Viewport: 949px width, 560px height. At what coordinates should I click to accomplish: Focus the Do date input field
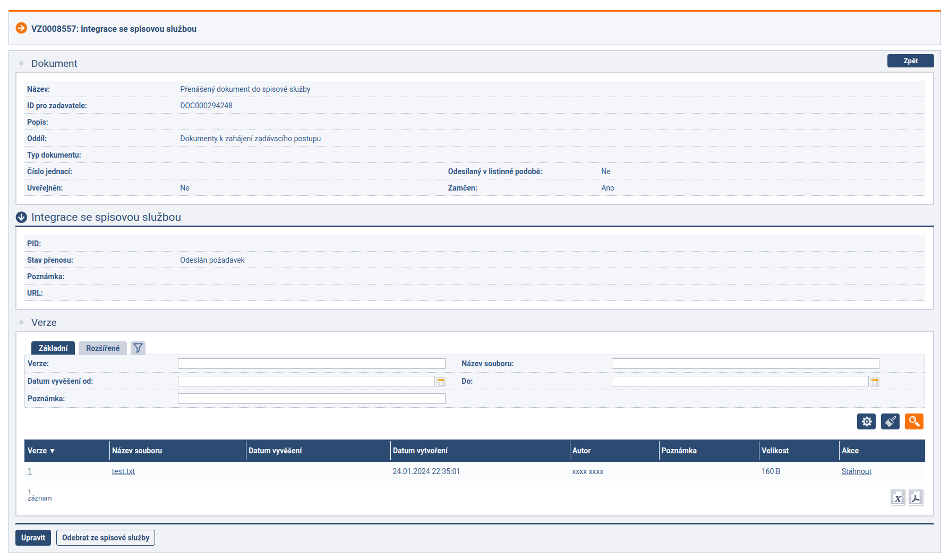740,381
